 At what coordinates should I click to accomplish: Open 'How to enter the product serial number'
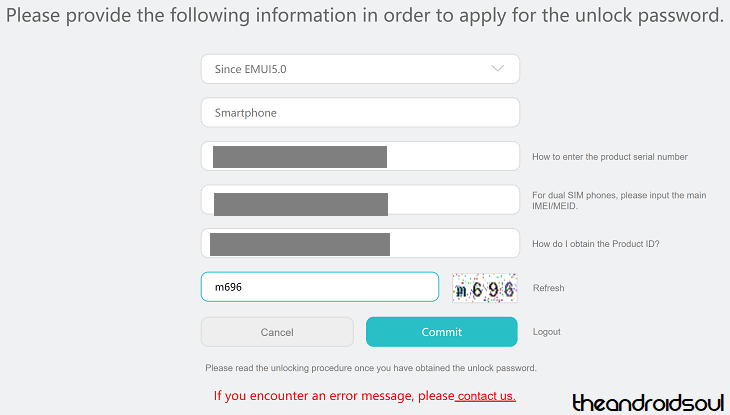[x=610, y=157]
